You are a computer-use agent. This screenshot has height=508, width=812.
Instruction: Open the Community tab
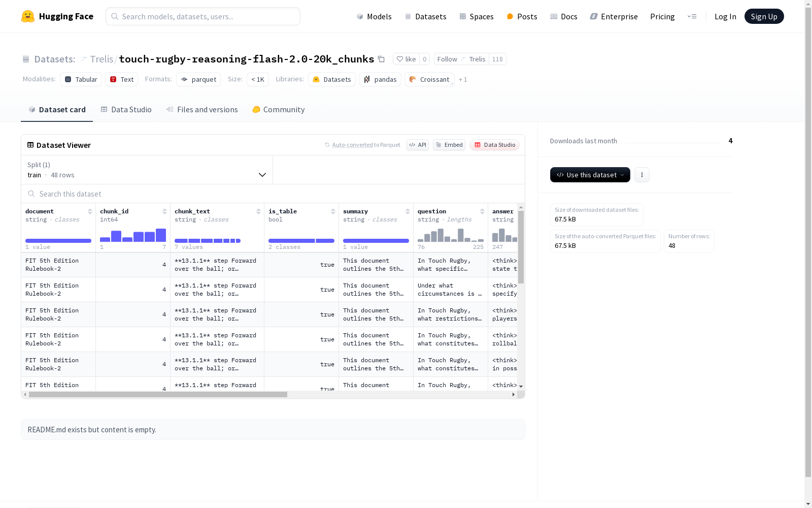[279, 110]
